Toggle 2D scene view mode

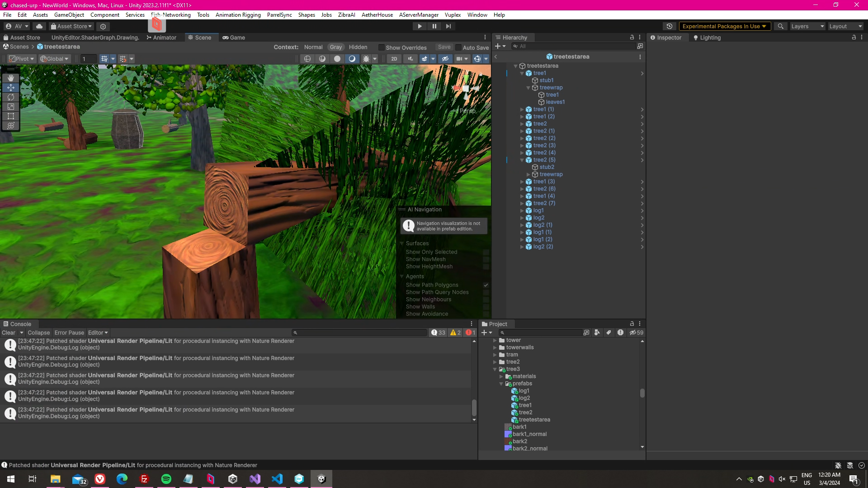[394, 59]
